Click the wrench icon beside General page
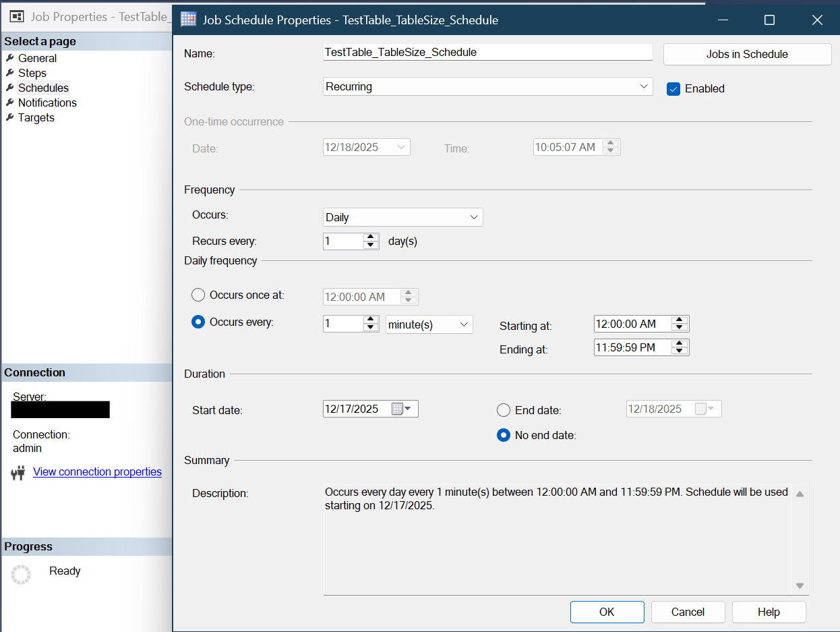The height and width of the screenshot is (632, 840). 10,58
